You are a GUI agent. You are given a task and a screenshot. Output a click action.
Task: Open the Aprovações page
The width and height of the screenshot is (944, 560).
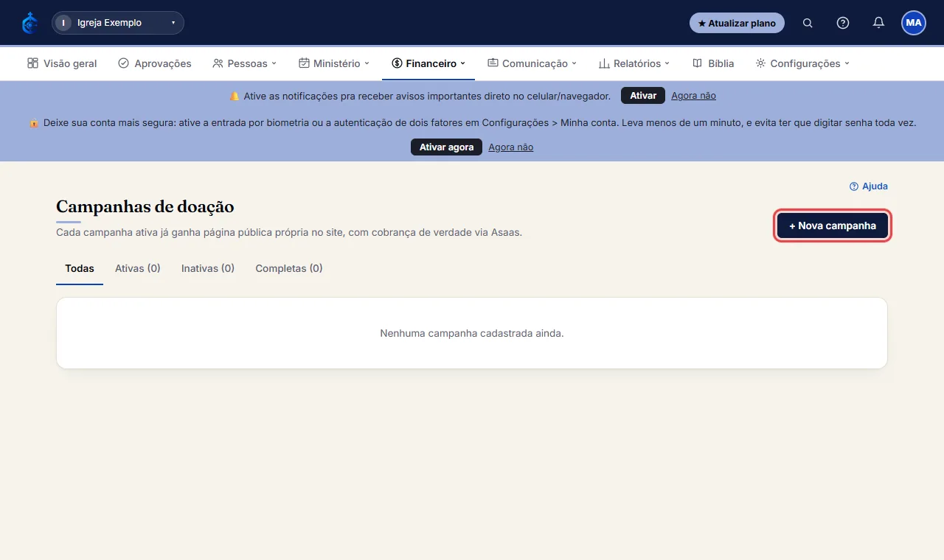pyautogui.click(x=155, y=63)
